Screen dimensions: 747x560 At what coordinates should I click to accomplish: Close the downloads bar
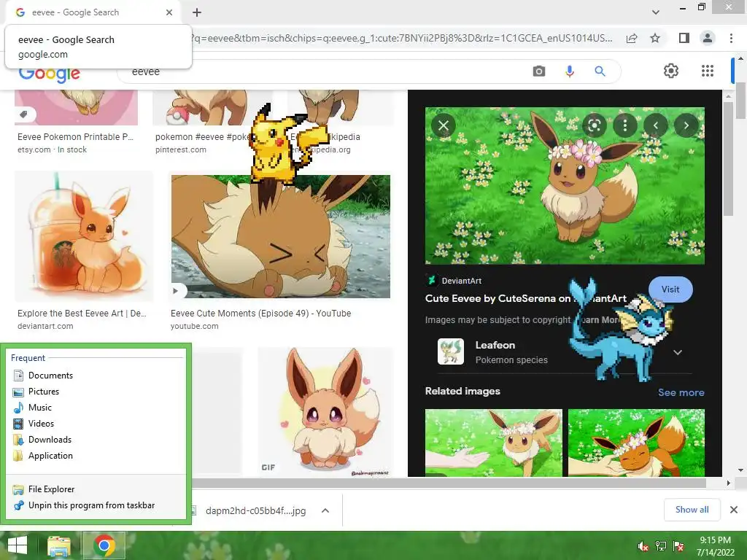tap(734, 510)
